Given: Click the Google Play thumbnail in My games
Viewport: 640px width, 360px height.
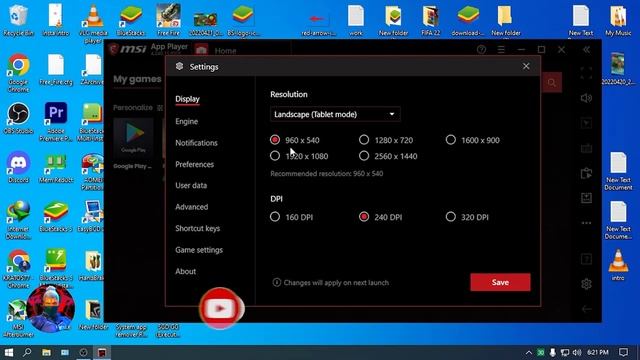Looking at the screenshot, I should (133, 138).
